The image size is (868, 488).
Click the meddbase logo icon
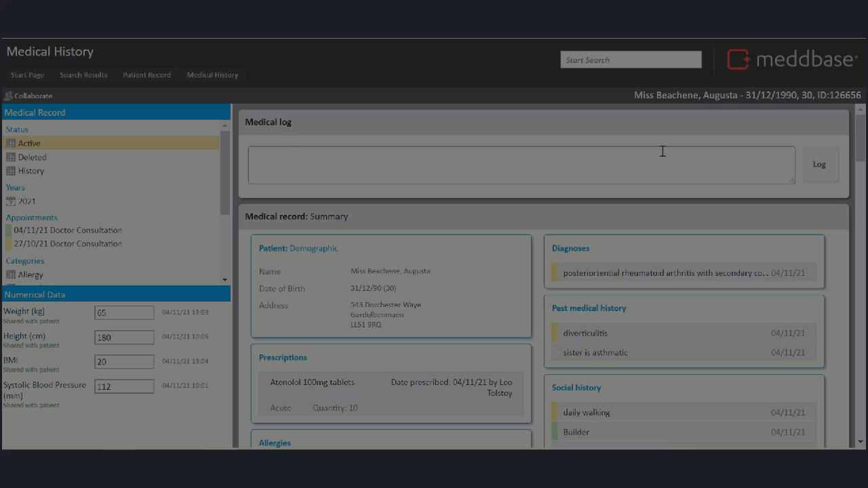click(x=738, y=60)
